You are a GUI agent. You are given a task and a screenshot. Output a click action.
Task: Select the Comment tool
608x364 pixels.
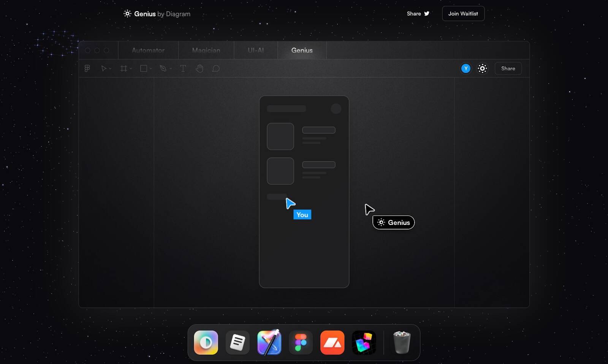(x=216, y=68)
